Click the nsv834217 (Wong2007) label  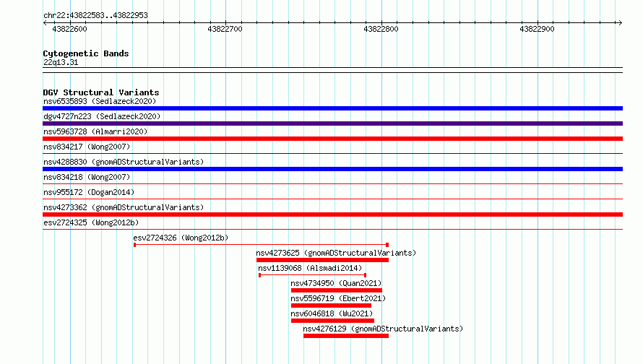(87, 147)
